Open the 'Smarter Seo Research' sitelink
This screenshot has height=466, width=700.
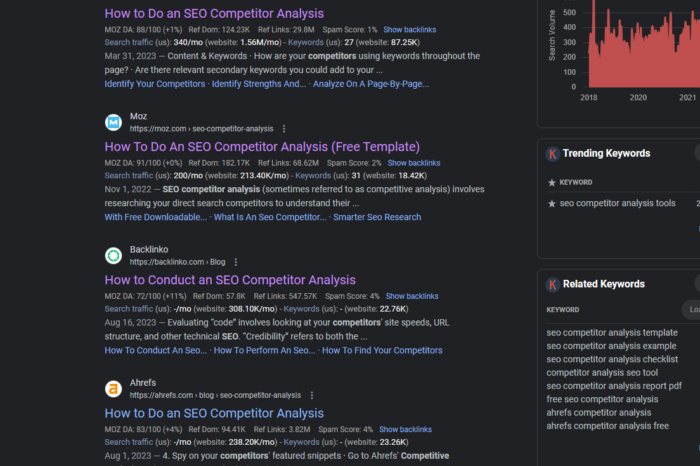pyautogui.click(x=377, y=217)
